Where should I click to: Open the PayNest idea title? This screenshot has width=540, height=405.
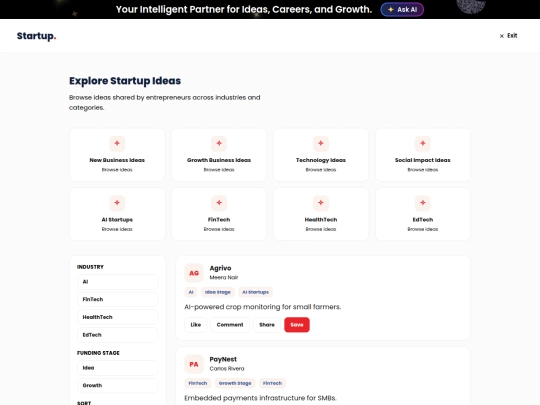click(x=223, y=359)
